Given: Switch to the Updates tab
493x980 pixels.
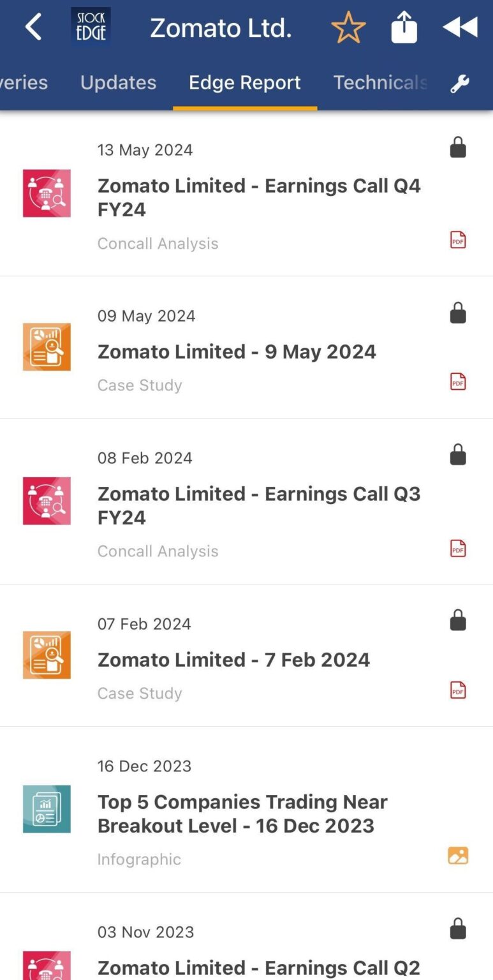Looking at the screenshot, I should [x=118, y=83].
